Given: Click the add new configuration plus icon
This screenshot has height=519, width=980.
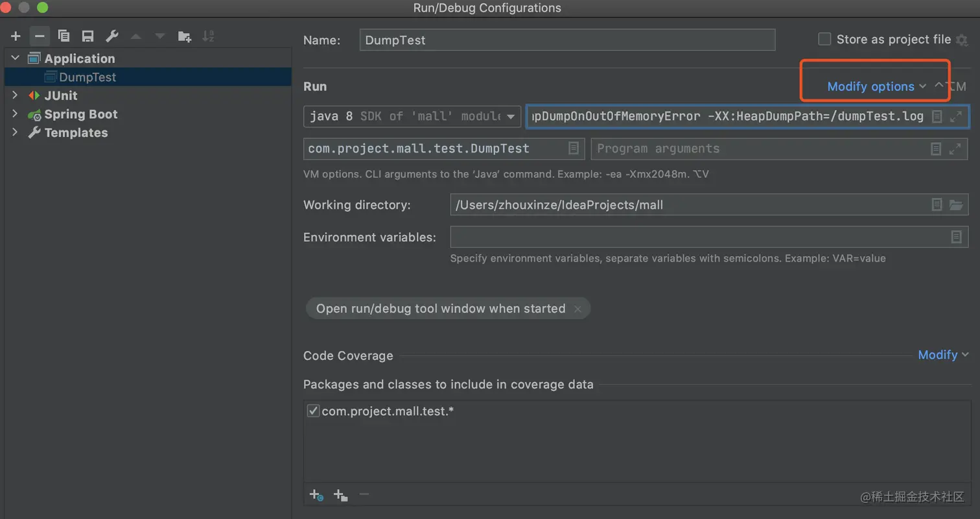Looking at the screenshot, I should point(16,36).
